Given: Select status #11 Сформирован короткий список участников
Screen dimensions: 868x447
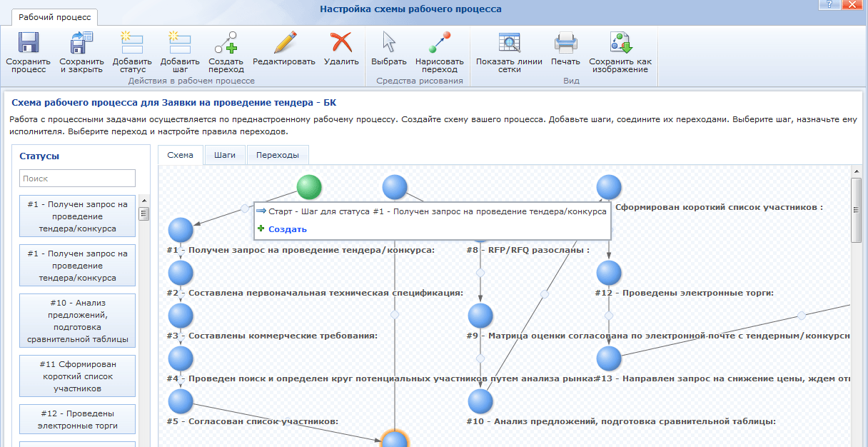Looking at the screenshot, I should (x=77, y=376).
